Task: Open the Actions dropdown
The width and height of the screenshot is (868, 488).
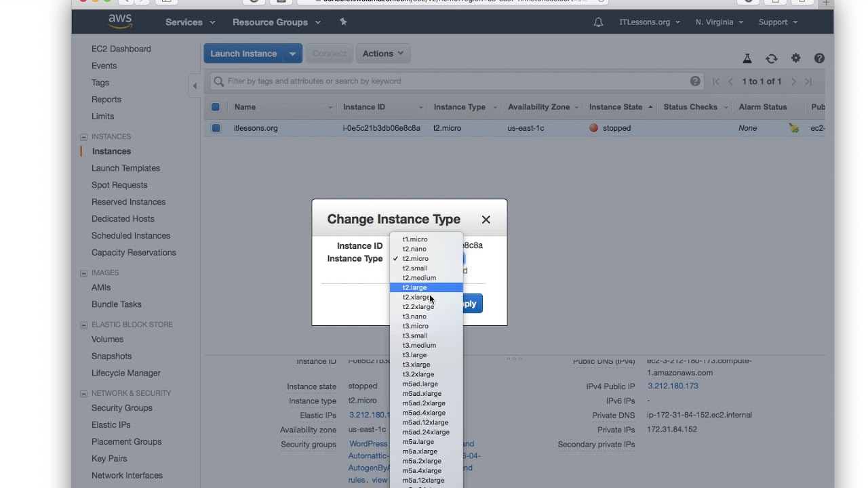Action: 382,54
